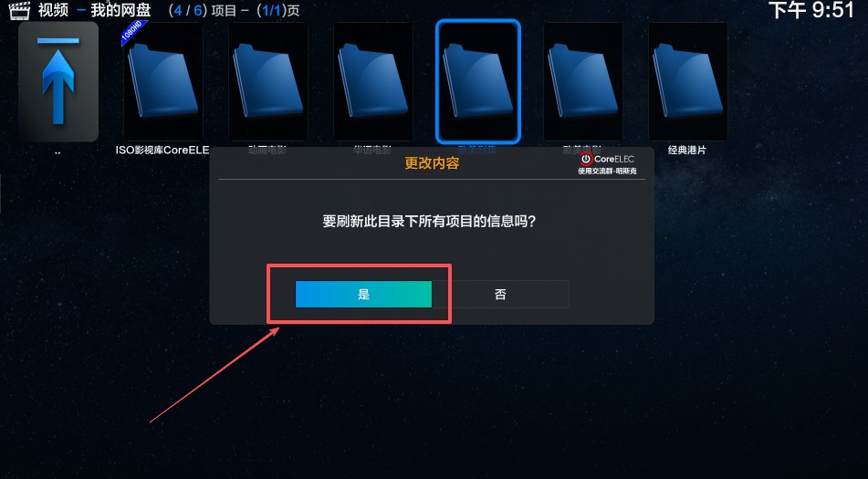Open the 华语电影 folder icon
This screenshot has width=868, height=479.
click(373, 81)
